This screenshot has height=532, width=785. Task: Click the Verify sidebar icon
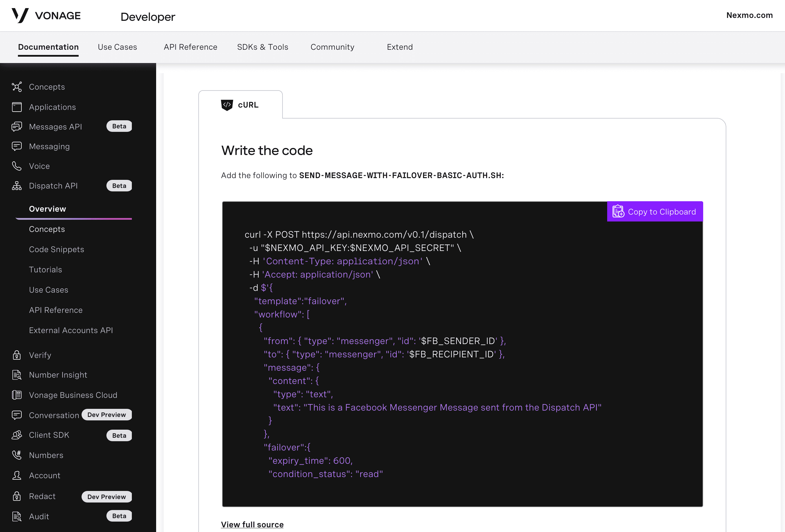[x=17, y=354]
